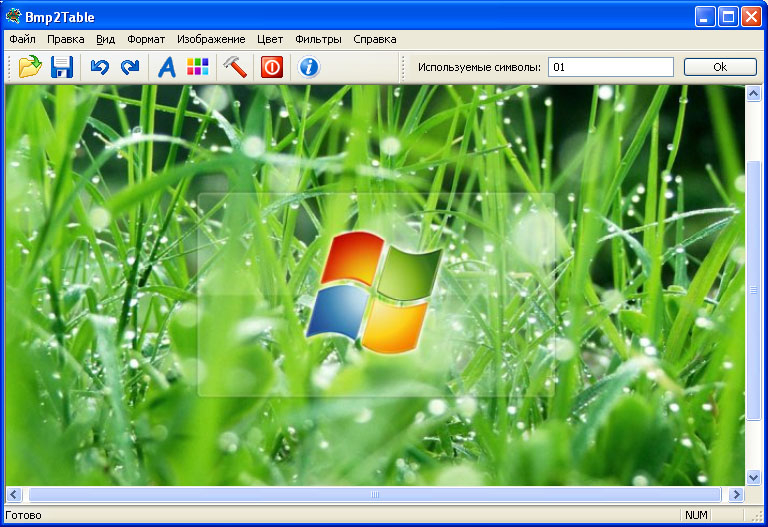Click the horizontal scrollbar thumb

(375, 495)
